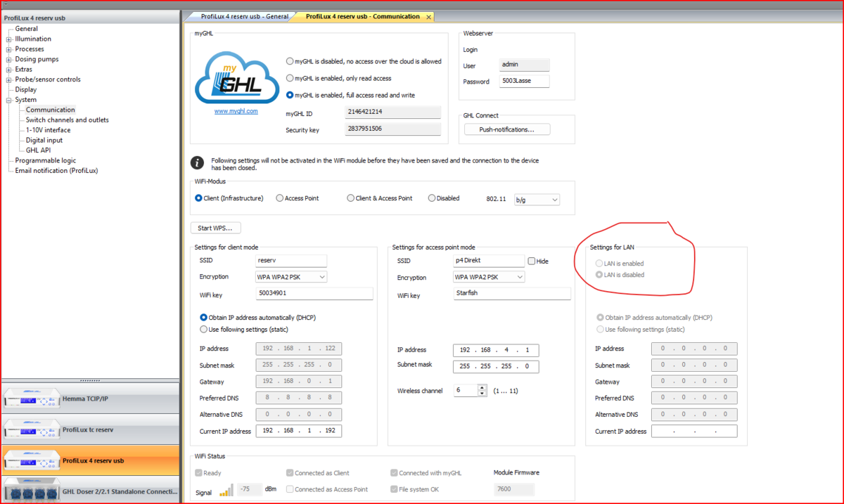
Task: Open access point Encryption dropdown
Action: tap(490, 277)
